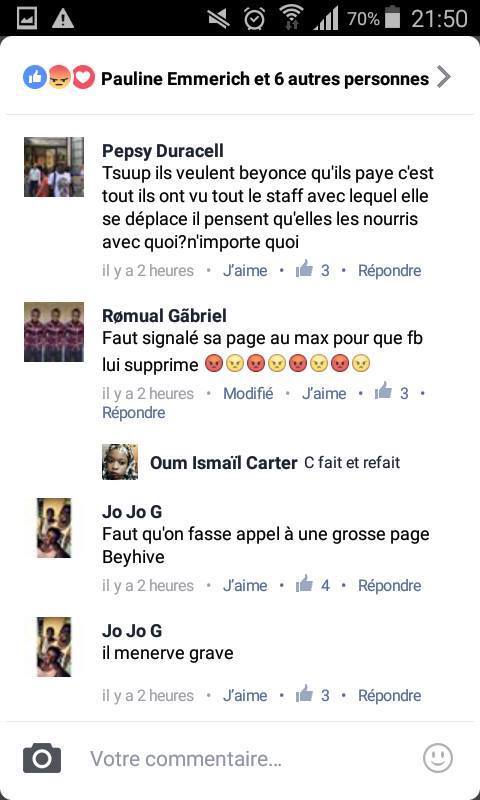Like Rømual Gãbriel's comment with J'aime
The image size is (480, 800).
pos(324,393)
